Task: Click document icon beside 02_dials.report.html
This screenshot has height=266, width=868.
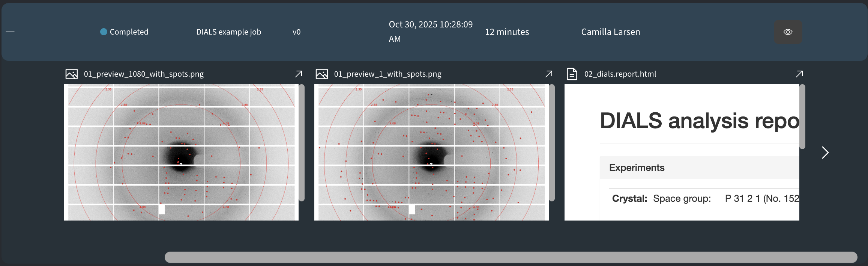Action: click(572, 74)
